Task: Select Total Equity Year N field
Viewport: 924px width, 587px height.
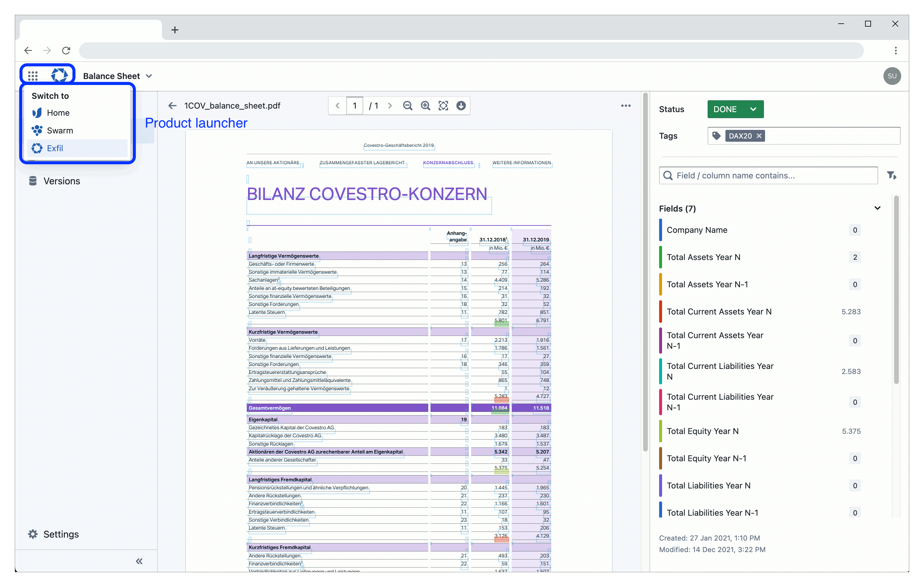Action: click(760, 431)
